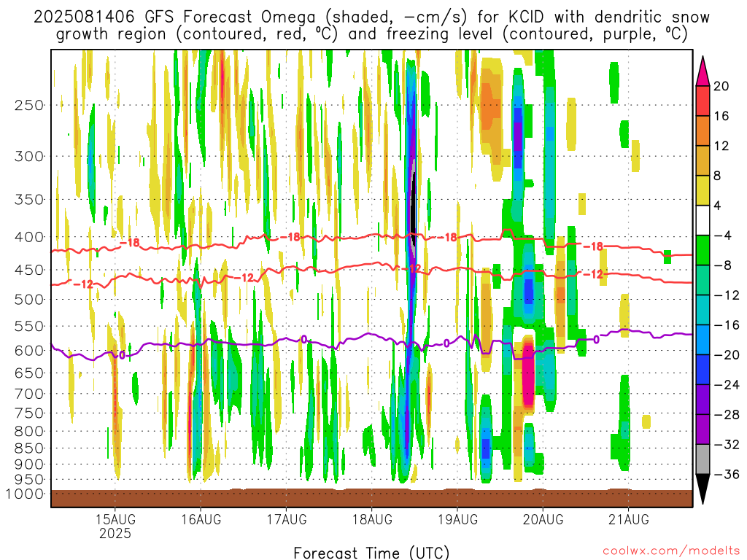The image size is (747, 560).
Task: Click the coolwx.com/modelts watermark link
Action: 671,551
